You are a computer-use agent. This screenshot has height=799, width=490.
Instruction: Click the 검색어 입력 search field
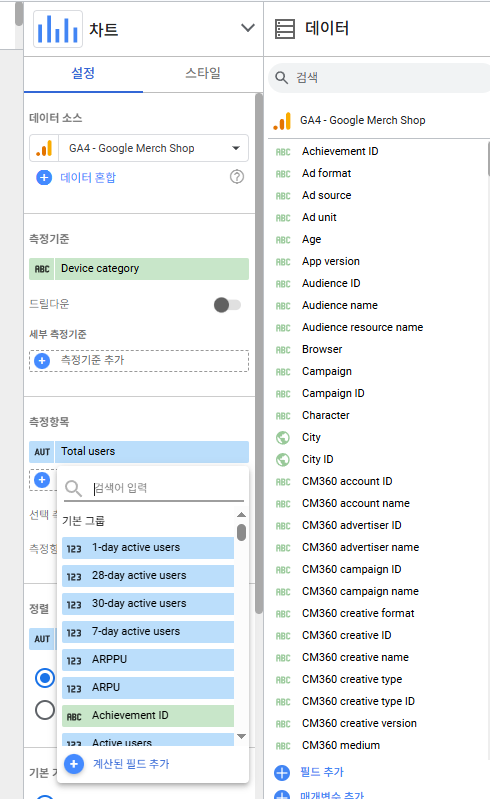[x=168, y=488]
